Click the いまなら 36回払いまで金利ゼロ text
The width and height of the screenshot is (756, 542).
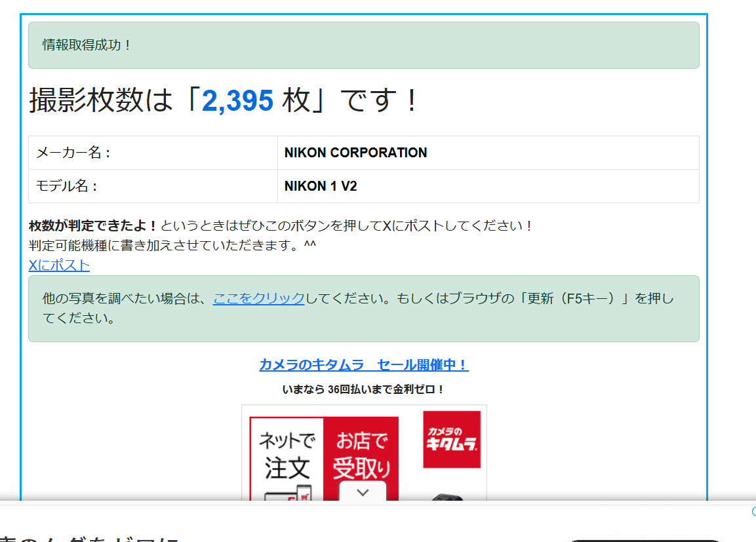coord(363,389)
